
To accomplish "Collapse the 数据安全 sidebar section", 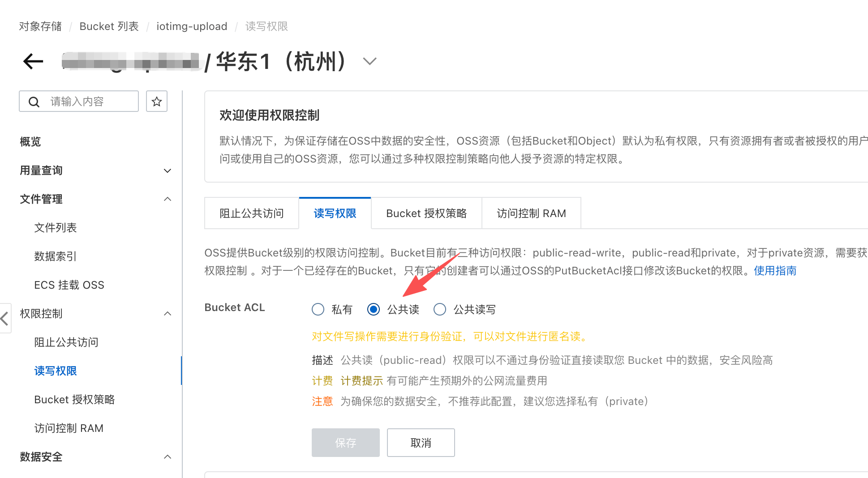I will 168,457.
